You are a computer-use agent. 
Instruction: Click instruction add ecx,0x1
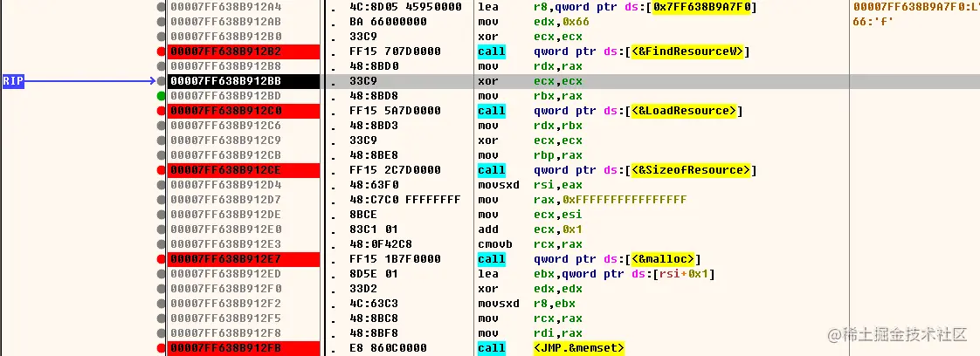pos(529,229)
